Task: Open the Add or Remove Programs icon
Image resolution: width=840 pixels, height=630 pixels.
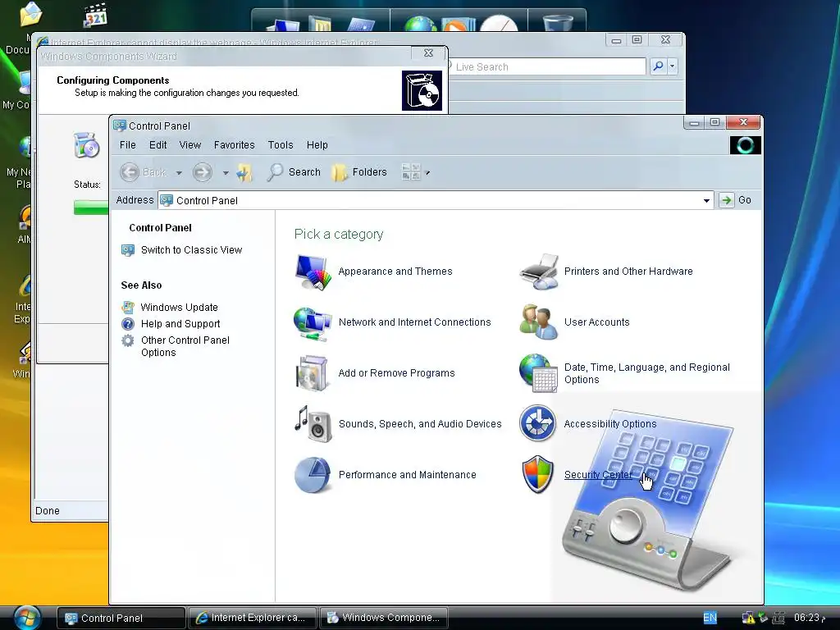Action: [x=312, y=373]
